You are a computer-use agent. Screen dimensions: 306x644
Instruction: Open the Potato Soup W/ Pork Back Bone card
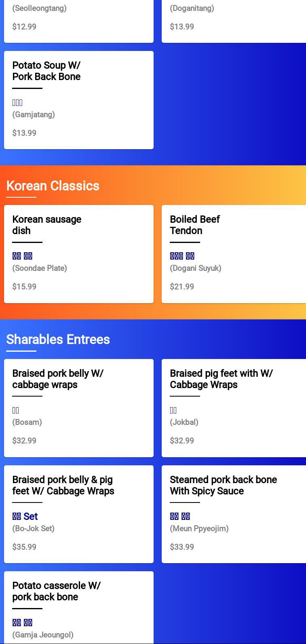79,100
